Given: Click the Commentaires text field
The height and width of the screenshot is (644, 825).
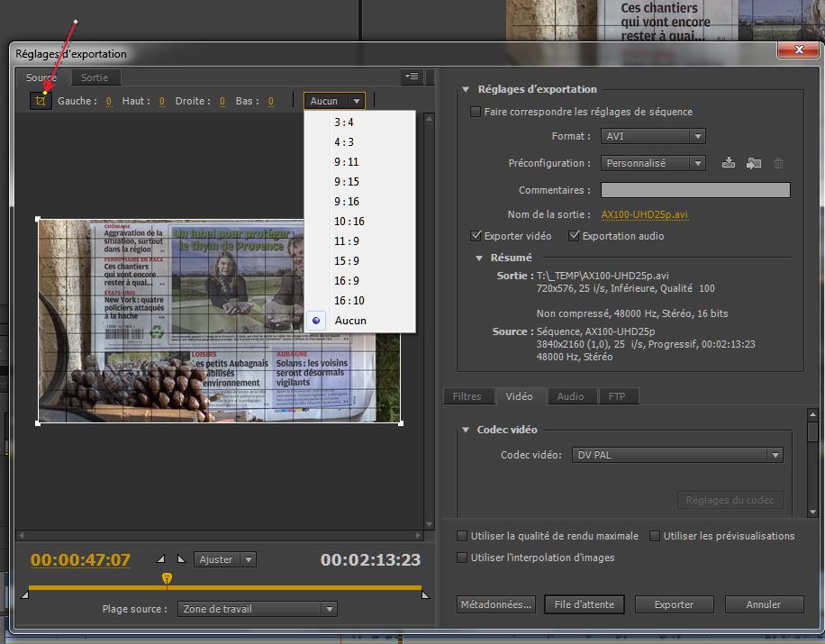Looking at the screenshot, I should tap(695, 190).
